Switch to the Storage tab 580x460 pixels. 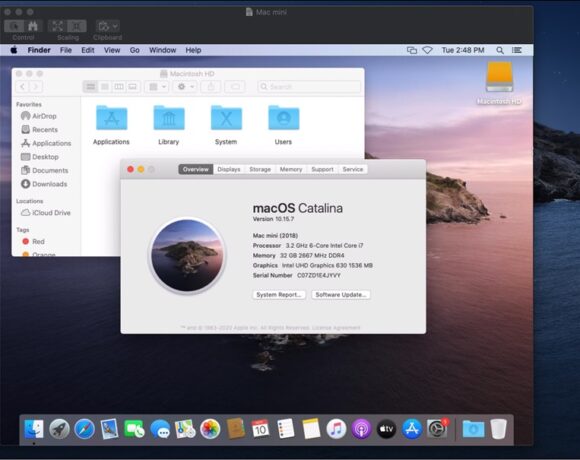[260, 169]
